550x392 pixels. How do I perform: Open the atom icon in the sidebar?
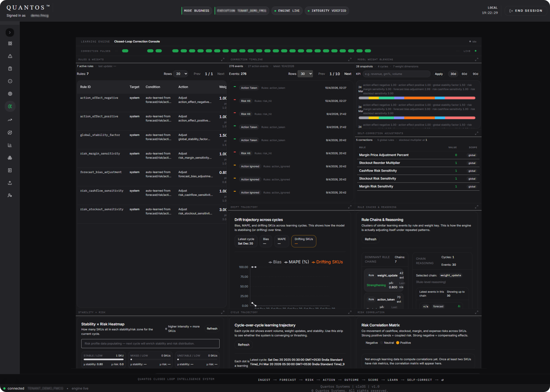click(10, 43)
